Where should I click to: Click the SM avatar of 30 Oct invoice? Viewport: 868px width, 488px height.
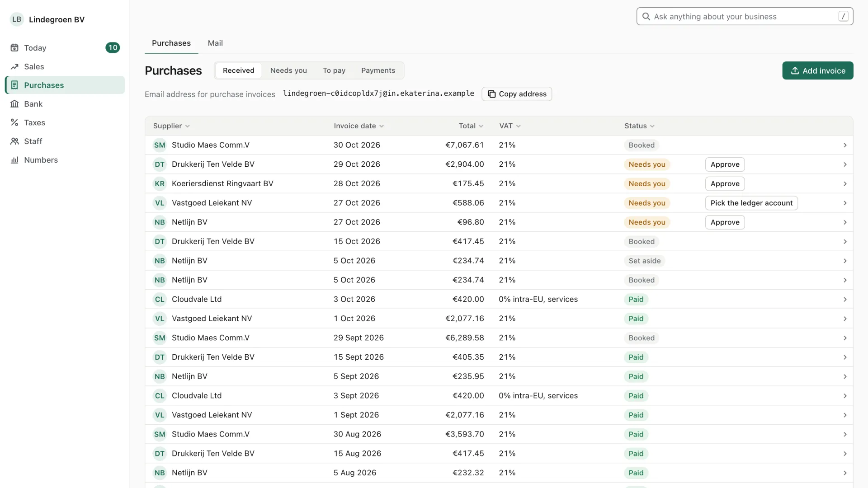coord(160,145)
